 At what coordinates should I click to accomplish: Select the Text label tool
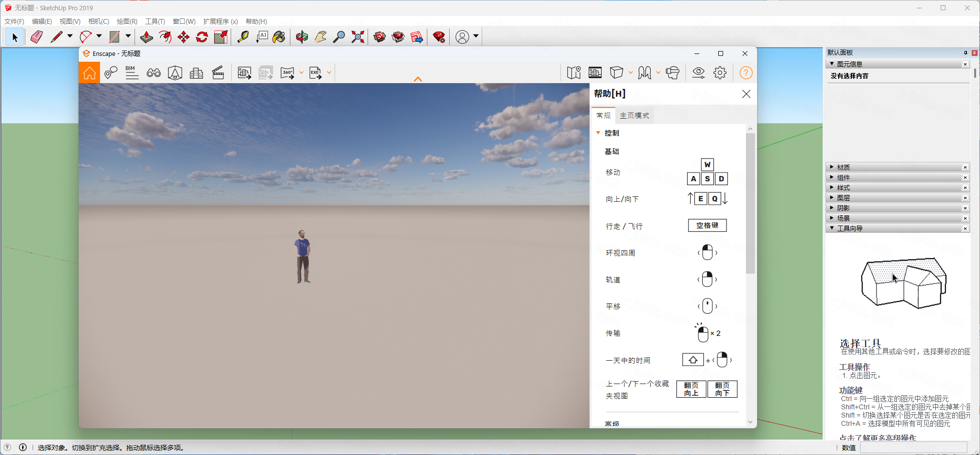262,37
